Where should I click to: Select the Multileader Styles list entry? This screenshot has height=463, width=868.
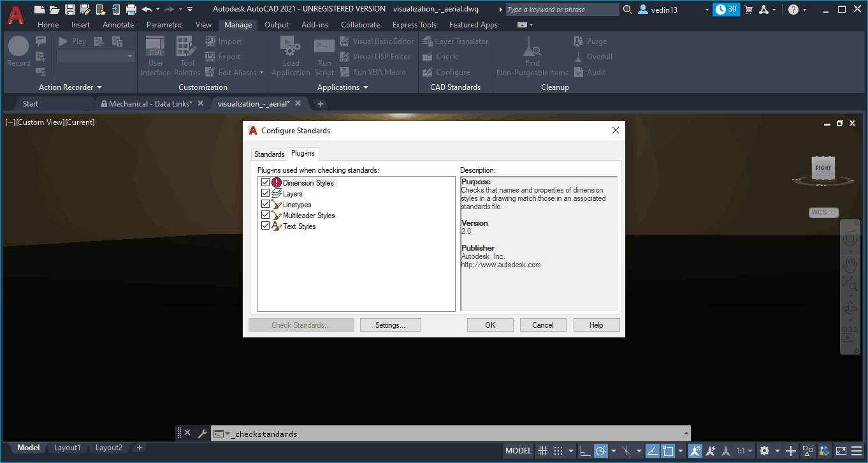click(308, 216)
